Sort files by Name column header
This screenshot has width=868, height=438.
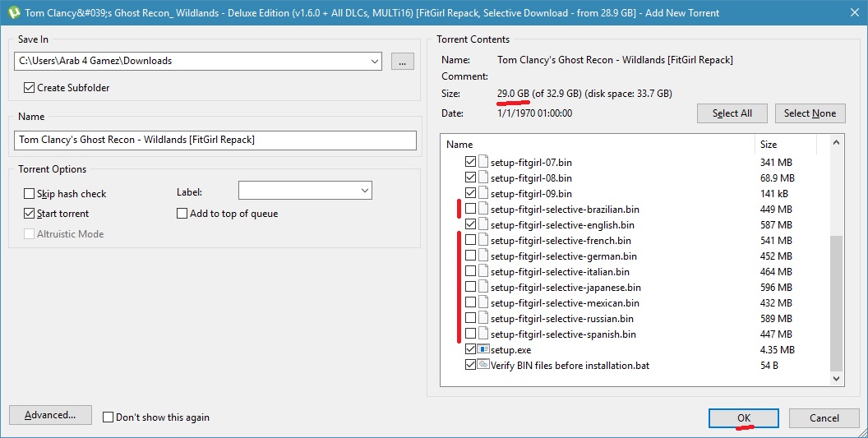598,144
